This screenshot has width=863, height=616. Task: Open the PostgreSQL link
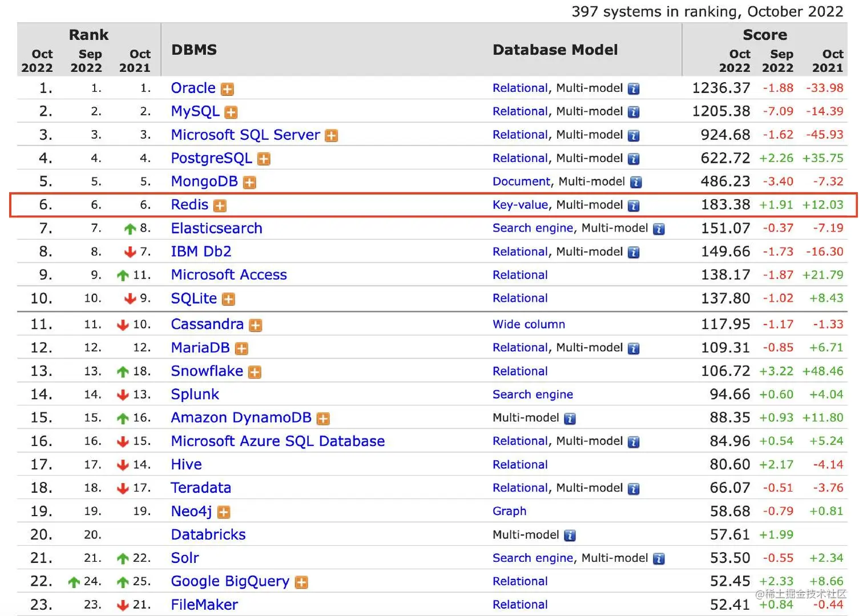coord(211,158)
